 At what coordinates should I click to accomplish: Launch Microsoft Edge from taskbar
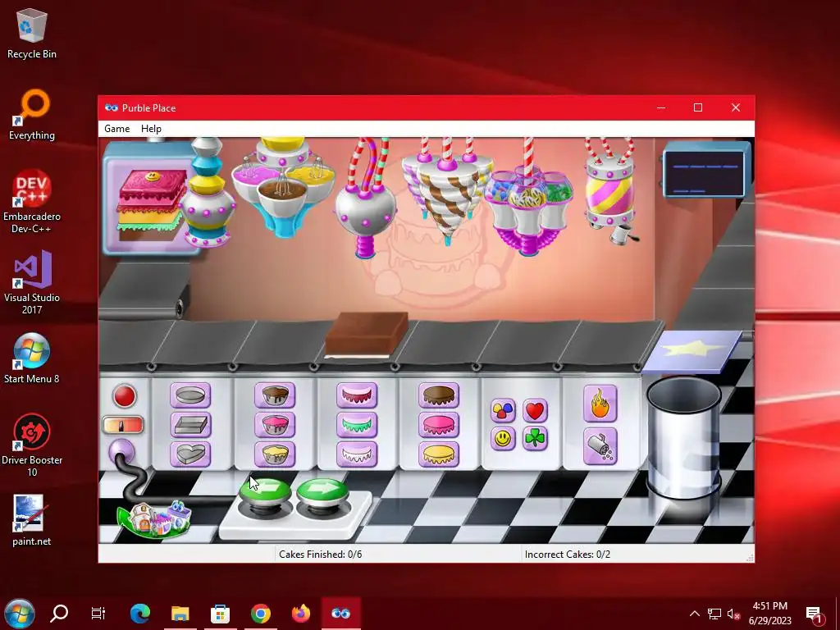coord(140,613)
